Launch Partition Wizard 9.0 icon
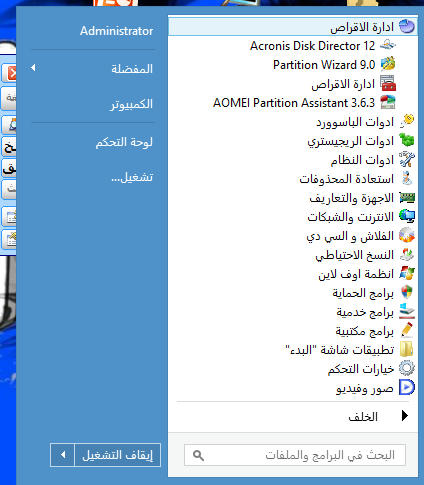The height and width of the screenshot is (485, 424). [x=388, y=64]
